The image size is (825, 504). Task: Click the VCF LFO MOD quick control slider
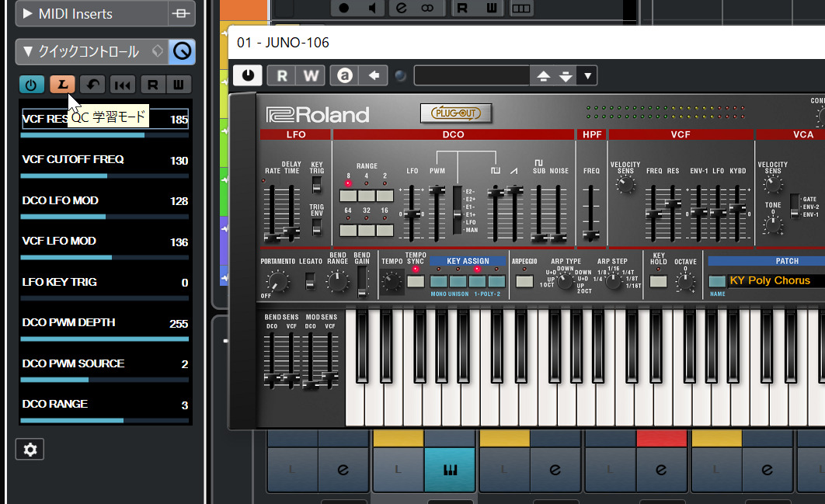pos(104,257)
